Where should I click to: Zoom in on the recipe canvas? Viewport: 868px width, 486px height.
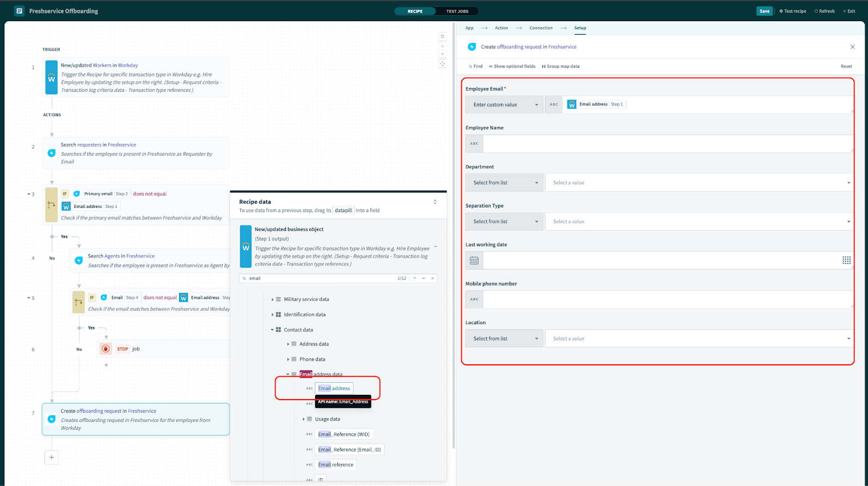coord(443,46)
